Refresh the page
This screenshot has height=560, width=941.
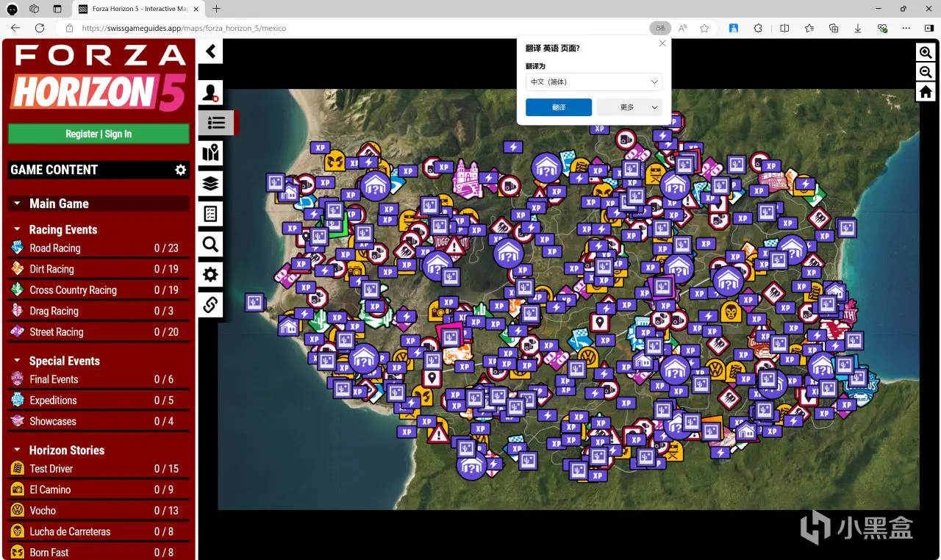point(40,28)
